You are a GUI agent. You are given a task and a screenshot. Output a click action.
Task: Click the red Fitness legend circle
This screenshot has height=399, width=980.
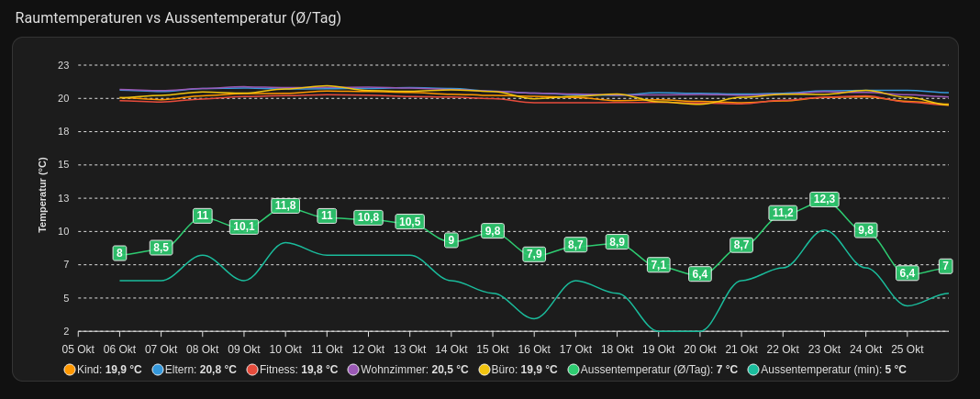click(252, 370)
